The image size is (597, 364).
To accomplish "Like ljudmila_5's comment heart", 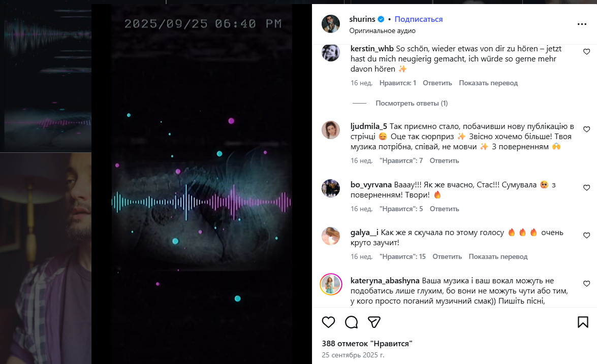I will pyautogui.click(x=586, y=129).
